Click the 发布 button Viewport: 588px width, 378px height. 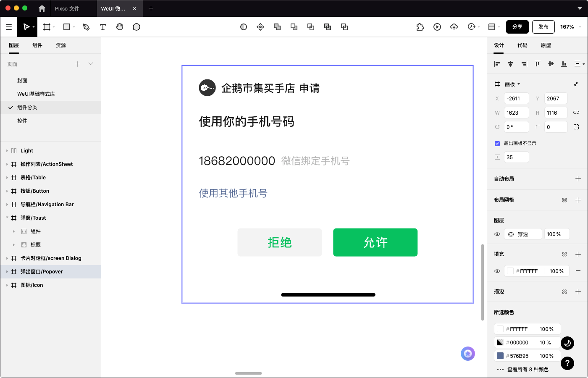click(543, 27)
